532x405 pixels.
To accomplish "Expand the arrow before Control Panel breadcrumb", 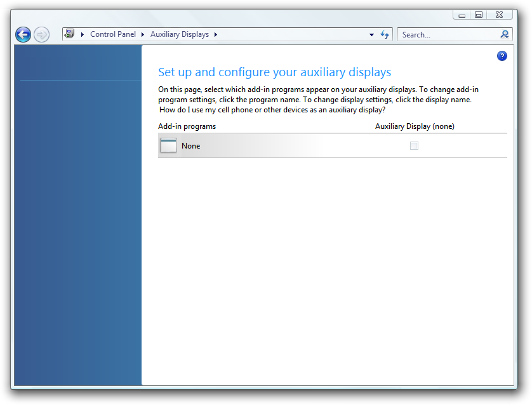I will (x=83, y=35).
